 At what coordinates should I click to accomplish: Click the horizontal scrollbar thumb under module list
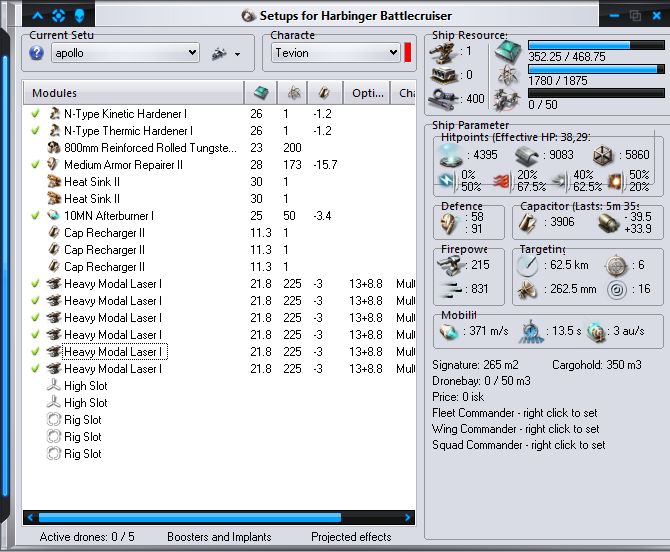click(190, 518)
